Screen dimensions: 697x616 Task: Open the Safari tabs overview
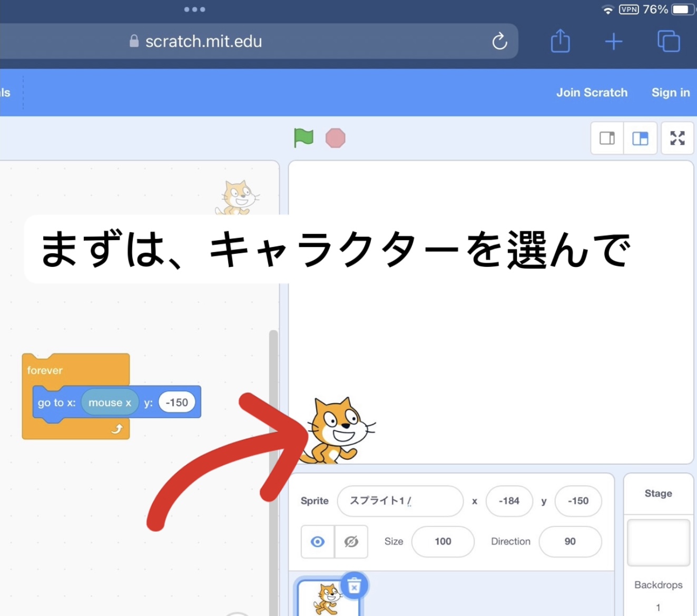click(x=668, y=41)
